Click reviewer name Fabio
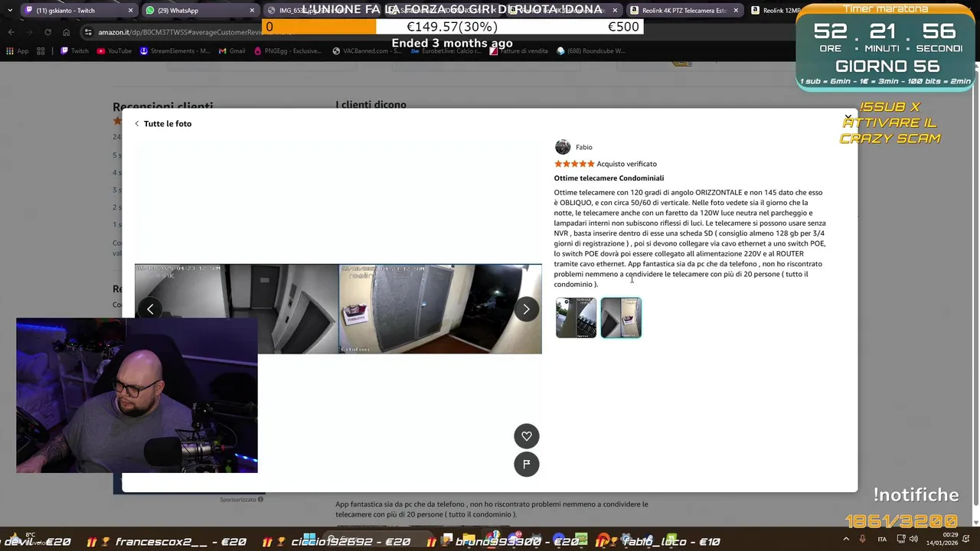The width and height of the screenshot is (980, 551). (584, 147)
